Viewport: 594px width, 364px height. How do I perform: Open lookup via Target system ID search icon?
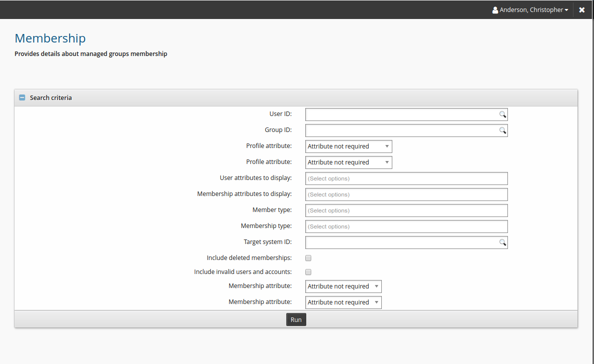tap(502, 242)
